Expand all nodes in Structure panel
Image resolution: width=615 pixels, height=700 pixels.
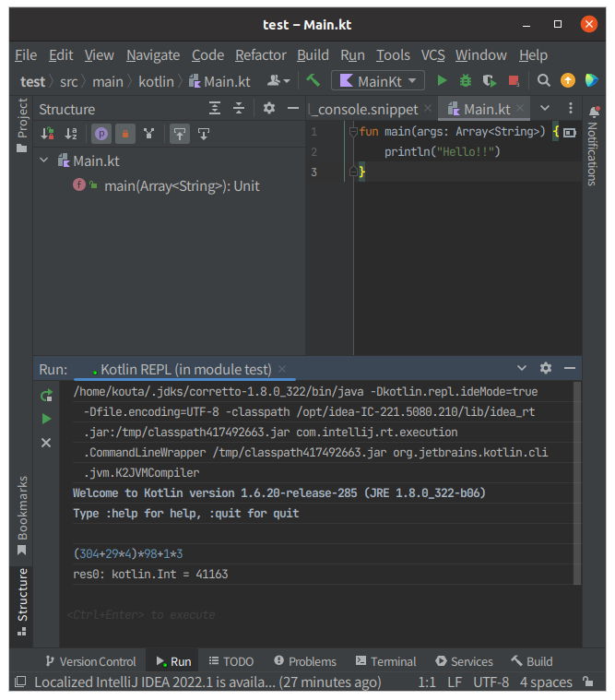pyautogui.click(x=215, y=108)
